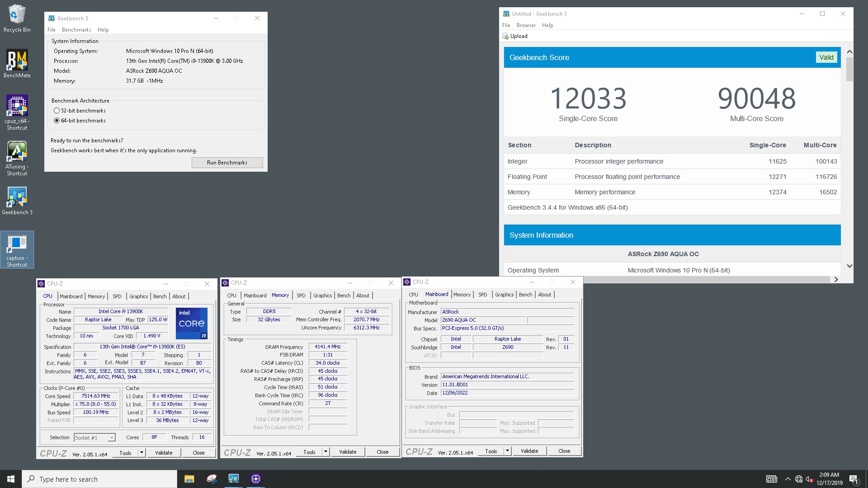Click the Valid badge on Geekbench Score
This screenshot has width=868, height=488.
826,57
